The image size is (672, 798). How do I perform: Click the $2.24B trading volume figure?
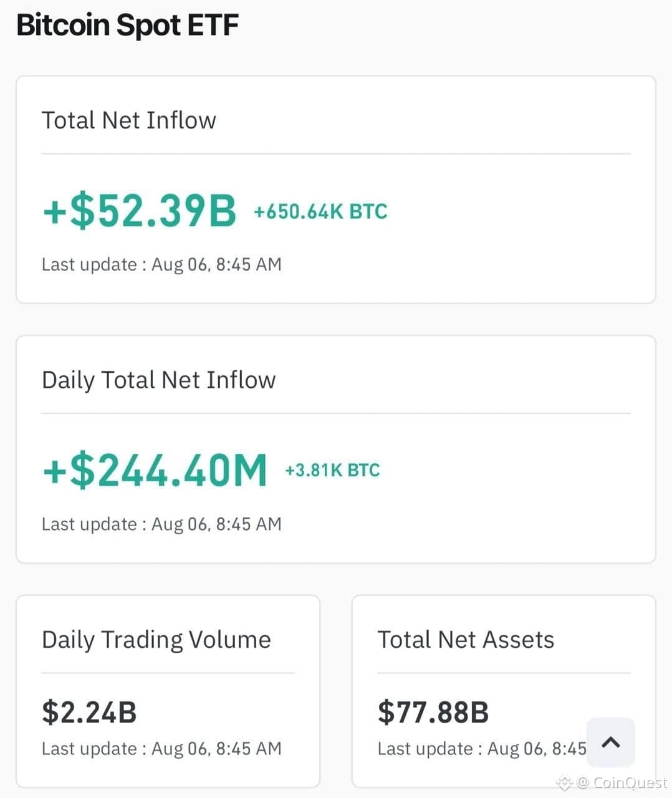89,712
